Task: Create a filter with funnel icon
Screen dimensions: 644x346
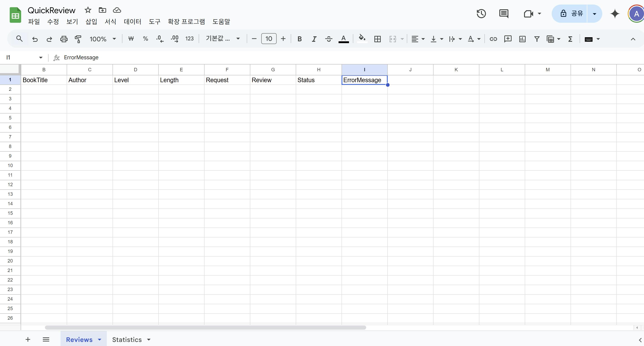Action: (537, 39)
